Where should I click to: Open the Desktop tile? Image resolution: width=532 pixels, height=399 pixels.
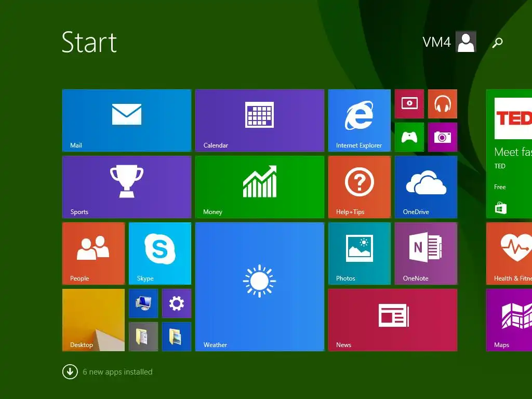(x=94, y=320)
